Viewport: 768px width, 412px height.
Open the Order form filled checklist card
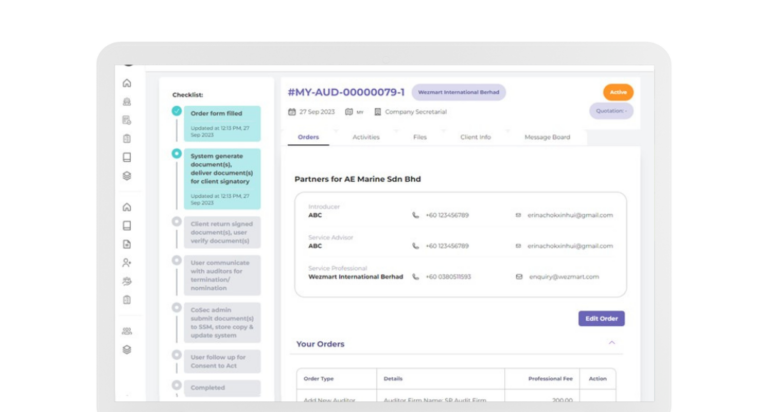coord(222,123)
